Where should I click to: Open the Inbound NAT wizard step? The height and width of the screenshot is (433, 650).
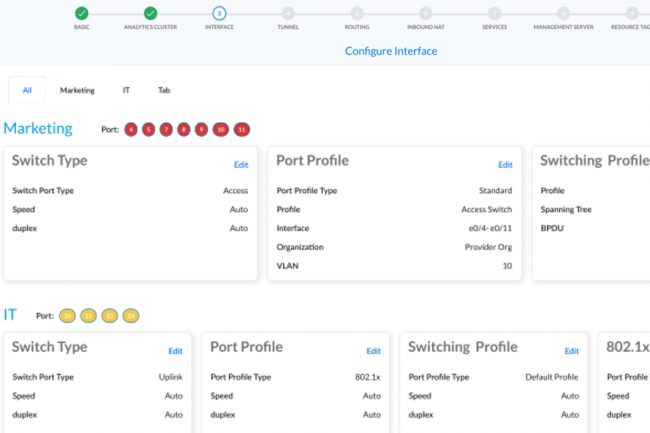click(426, 13)
